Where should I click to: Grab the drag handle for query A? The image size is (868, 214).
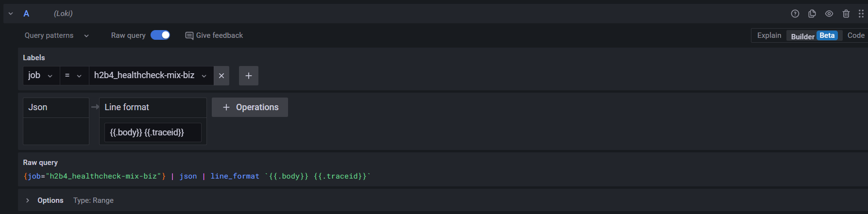(861, 14)
